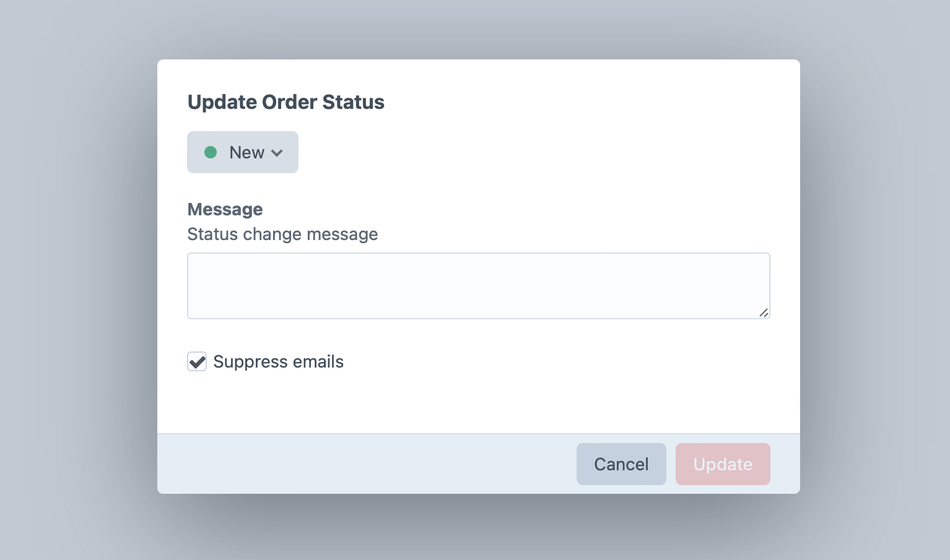The image size is (950, 560).
Task: Expand the order status selector
Action: (243, 152)
